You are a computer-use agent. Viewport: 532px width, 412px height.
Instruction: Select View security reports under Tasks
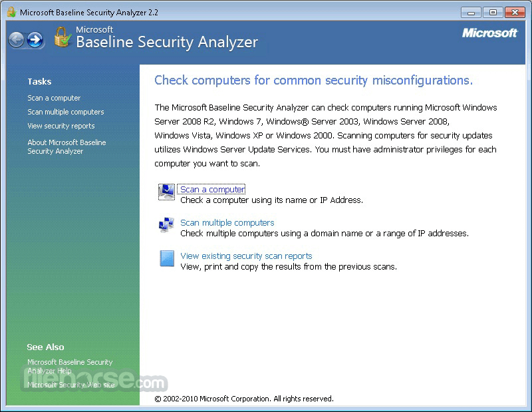tap(61, 126)
